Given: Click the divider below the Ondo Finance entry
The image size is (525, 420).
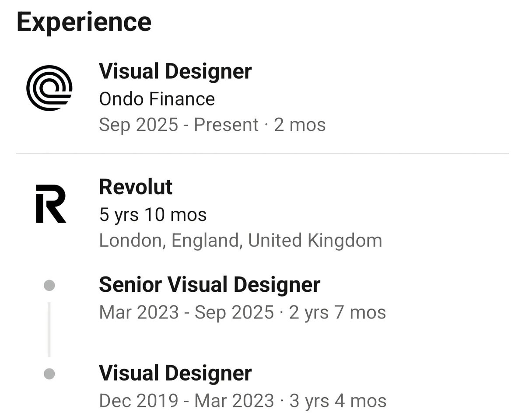Looking at the screenshot, I should click(x=262, y=154).
